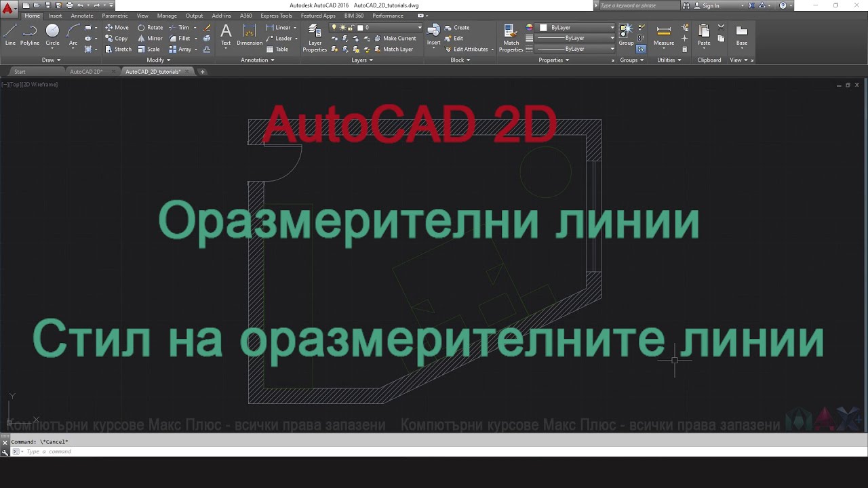
Task: Add a new drawing tab with plus
Action: coord(202,71)
